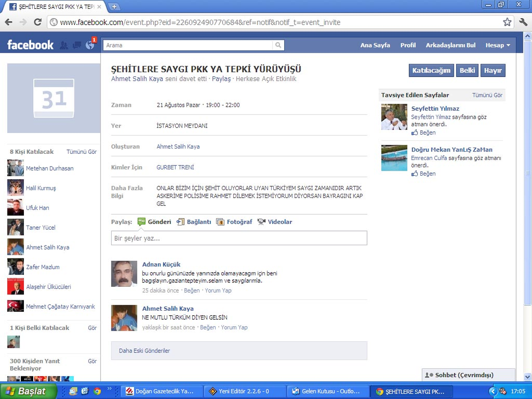Screen dimensions: 532x399
Task: Open Ufuk Han in attendee list
Action: [38, 207]
